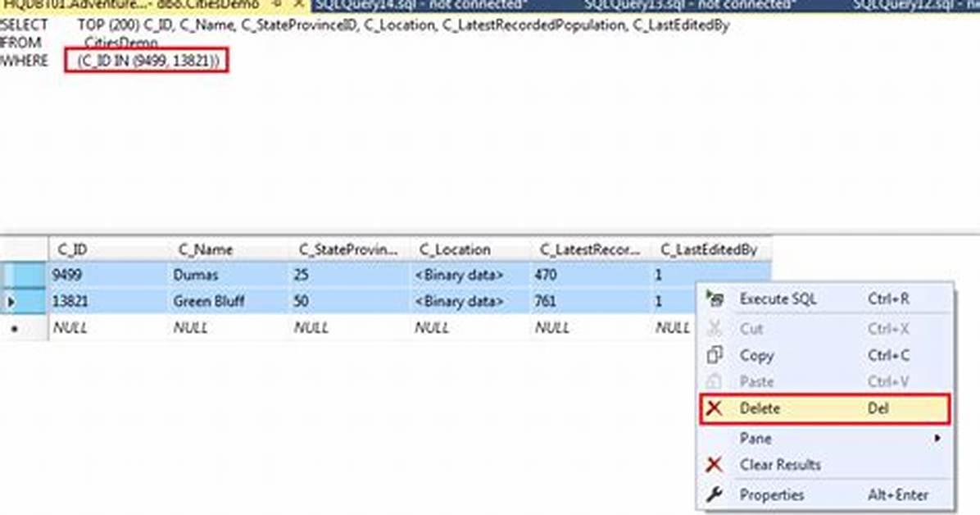Click the CitiesDemo table name in FROM line
This screenshot has width=980, height=515.
click(x=120, y=43)
